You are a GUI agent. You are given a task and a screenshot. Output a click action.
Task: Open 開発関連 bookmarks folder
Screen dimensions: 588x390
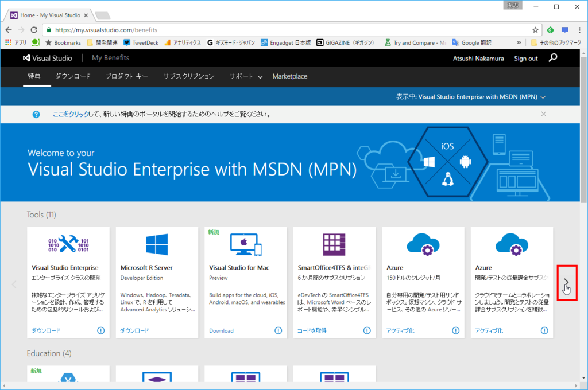[102, 42]
